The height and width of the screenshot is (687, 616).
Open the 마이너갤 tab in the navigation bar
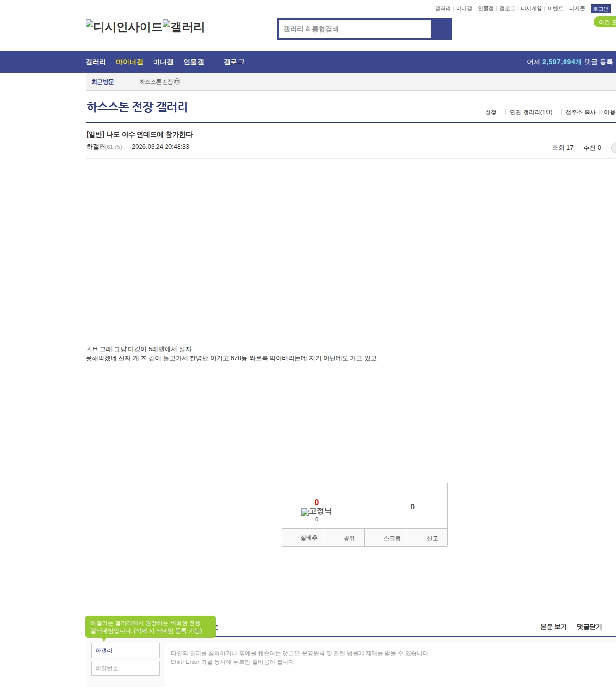click(x=129, y=62)
